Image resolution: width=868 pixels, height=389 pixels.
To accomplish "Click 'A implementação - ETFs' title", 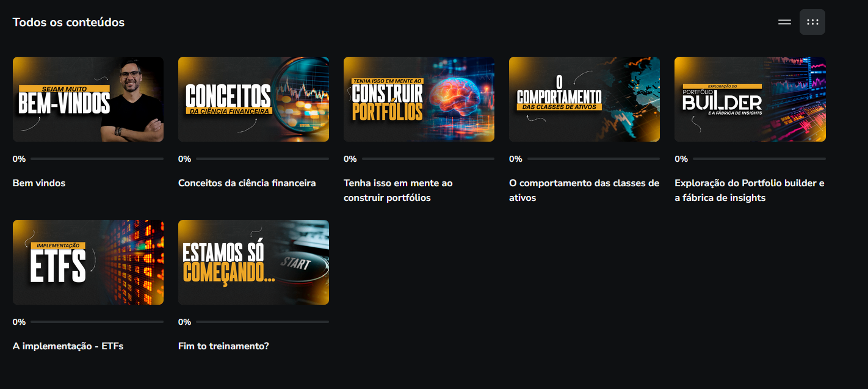I will click(x=68, y=346).
